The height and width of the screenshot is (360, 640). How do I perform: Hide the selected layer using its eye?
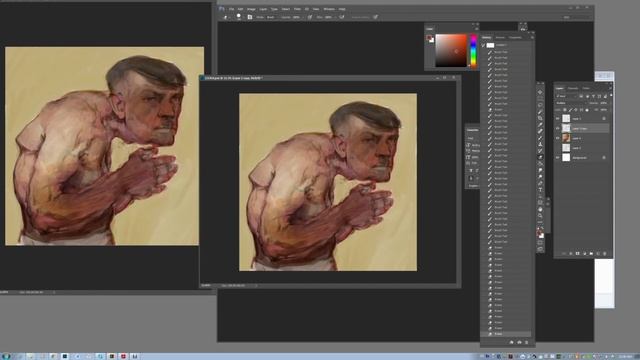pyautogui.click(x=557, y=129)
